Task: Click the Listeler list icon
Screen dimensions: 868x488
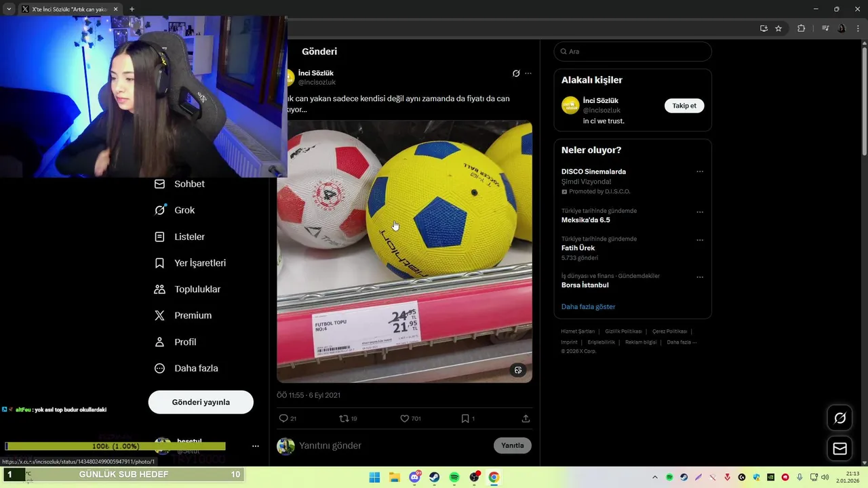Action: point(159,237)
